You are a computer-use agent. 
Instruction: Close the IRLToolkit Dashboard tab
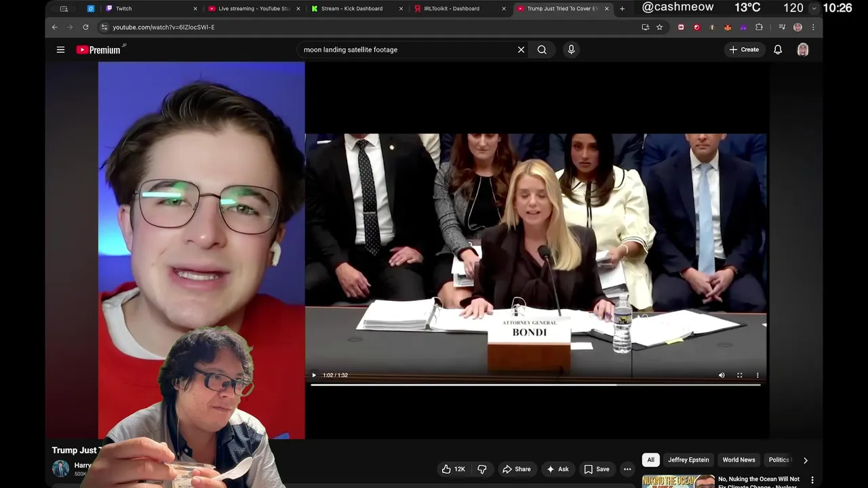(504, 9)
